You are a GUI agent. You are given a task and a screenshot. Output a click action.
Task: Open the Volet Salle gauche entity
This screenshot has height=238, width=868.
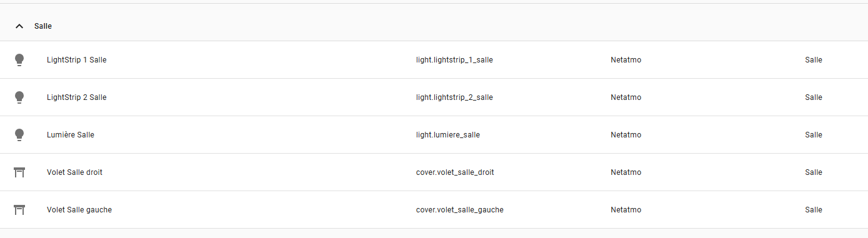434,210
